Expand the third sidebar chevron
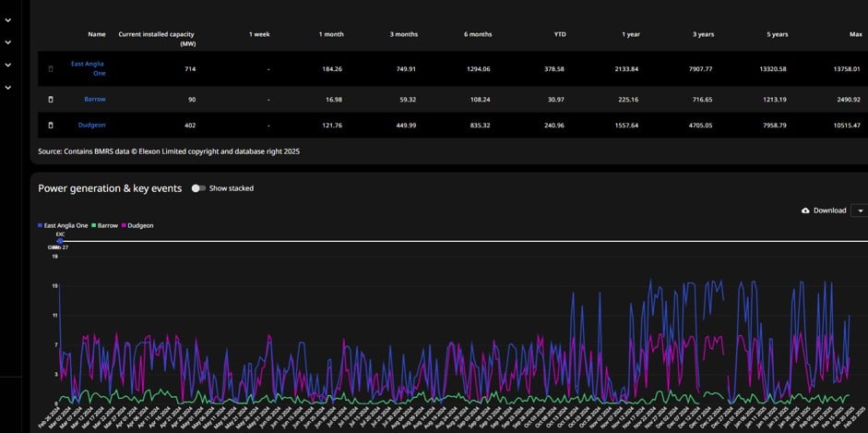 tap(7, 66)
